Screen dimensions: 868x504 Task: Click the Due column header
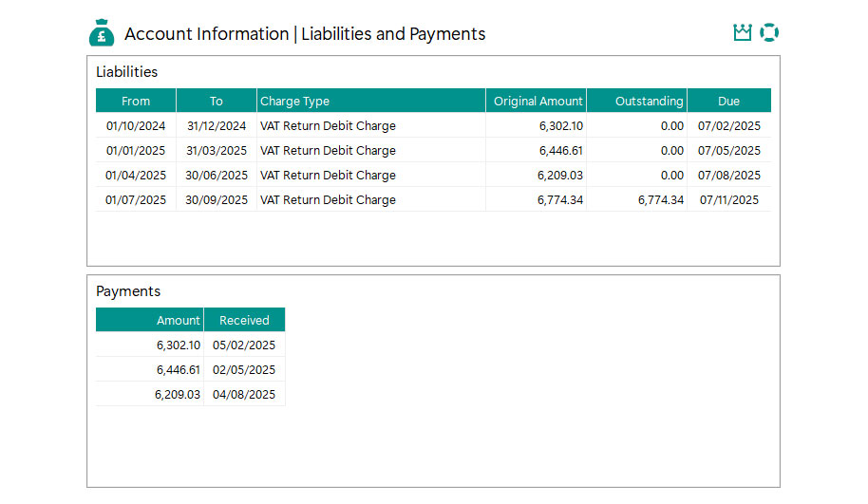tap(728, 102)
